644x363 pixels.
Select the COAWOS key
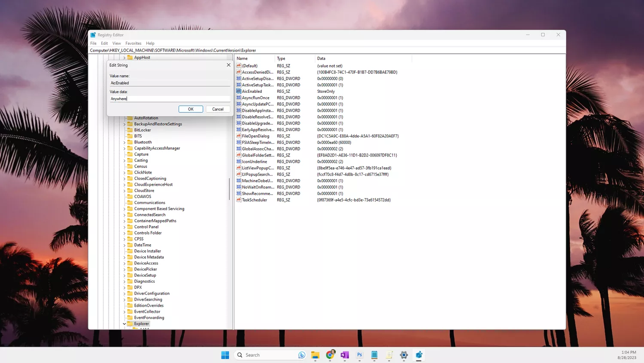[143, 197]
